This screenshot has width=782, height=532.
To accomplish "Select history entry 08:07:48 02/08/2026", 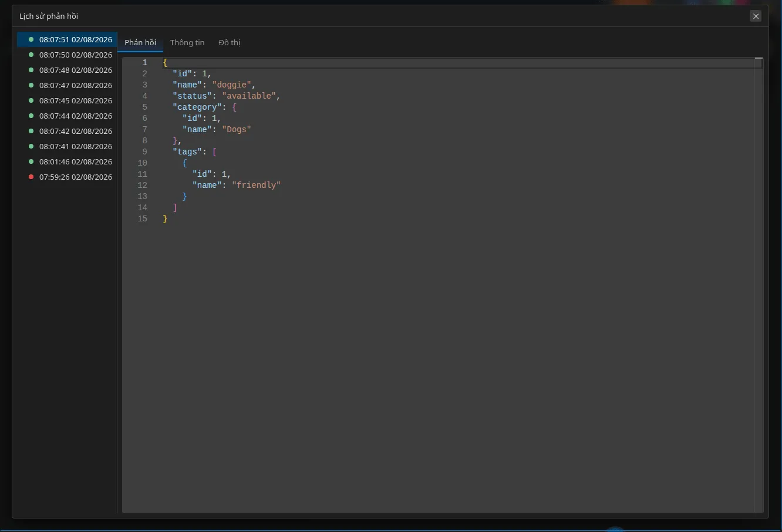I will coord(67,70).
